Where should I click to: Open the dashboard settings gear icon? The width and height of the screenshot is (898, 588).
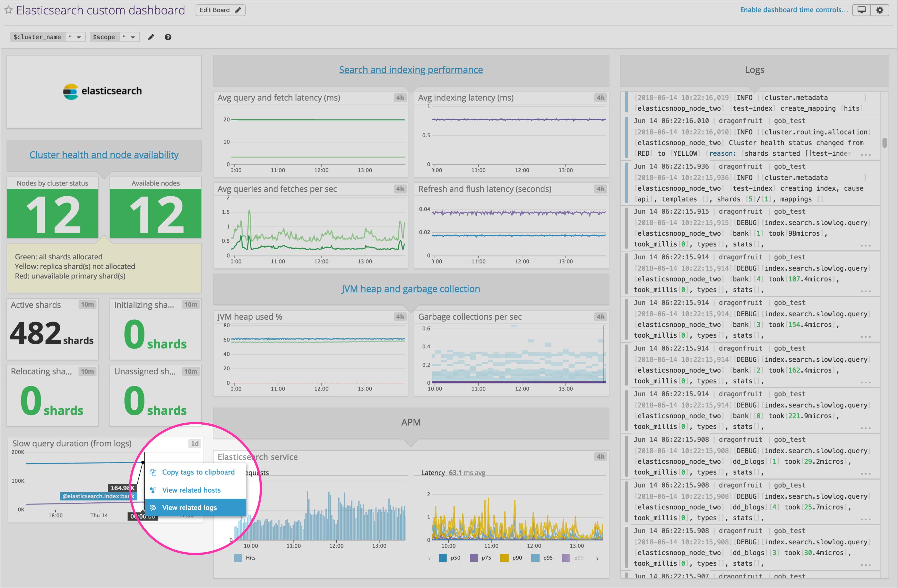coord(880,10)
